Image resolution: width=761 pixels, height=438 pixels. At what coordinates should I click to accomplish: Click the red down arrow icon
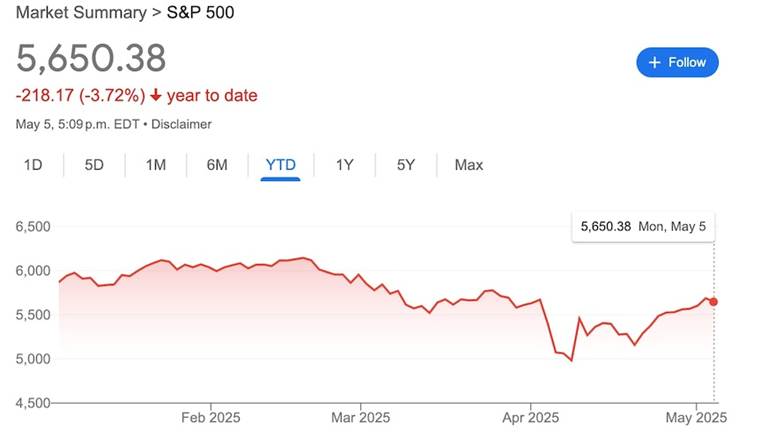(156, 96)
